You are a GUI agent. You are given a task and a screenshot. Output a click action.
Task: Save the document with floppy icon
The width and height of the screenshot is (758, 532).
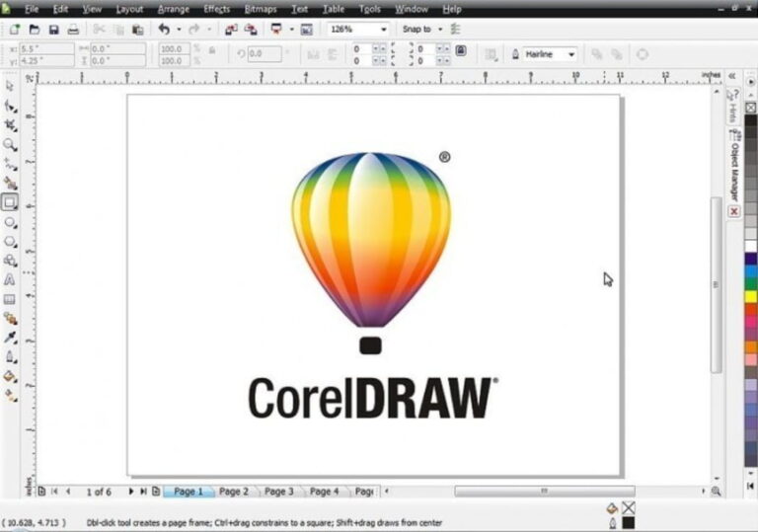point(53,30)
